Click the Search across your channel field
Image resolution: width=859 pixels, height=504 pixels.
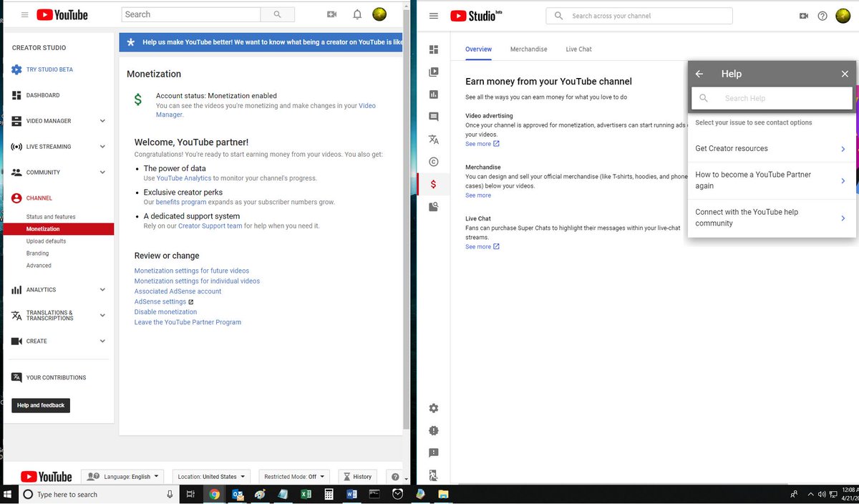point(639,16)
